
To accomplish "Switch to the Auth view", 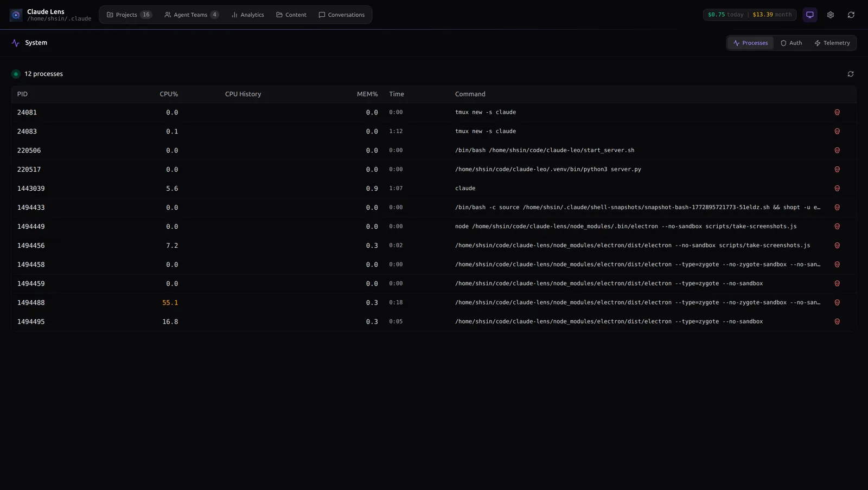I will tap(791, 43).
